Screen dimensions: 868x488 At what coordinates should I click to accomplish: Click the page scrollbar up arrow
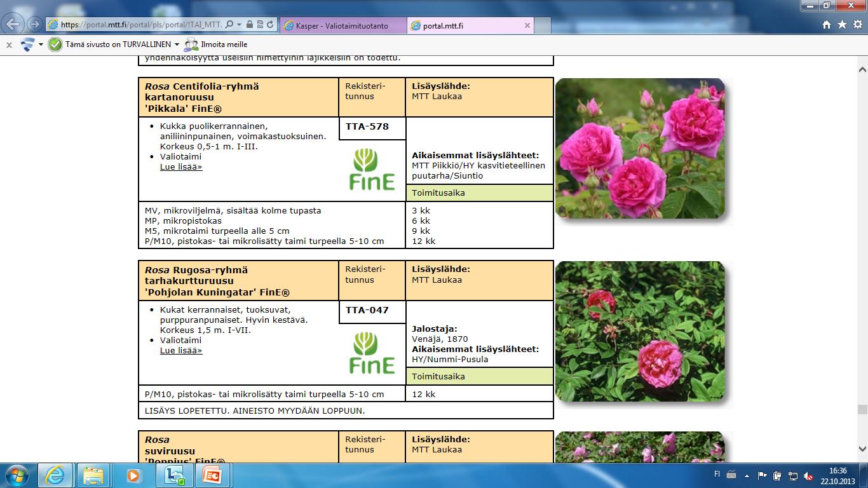coord(862,70)
